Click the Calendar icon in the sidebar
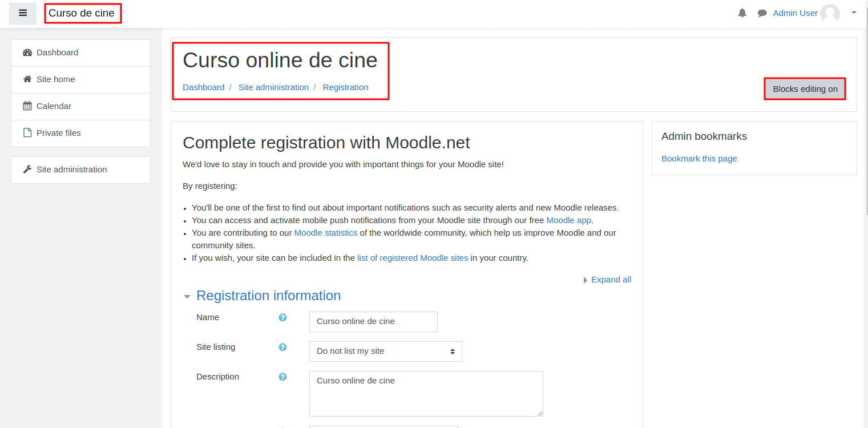The height and width of the screenshot is (428, 868). [x=26, y=106]
